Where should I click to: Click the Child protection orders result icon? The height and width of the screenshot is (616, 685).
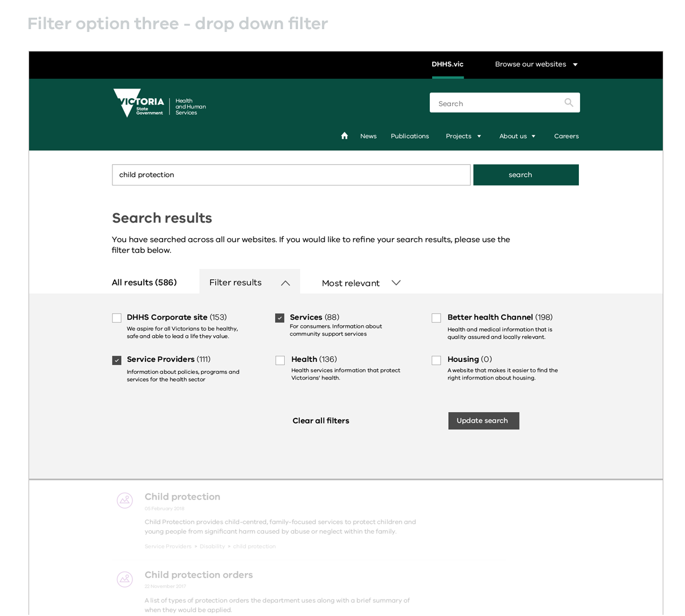click(125, 579)
